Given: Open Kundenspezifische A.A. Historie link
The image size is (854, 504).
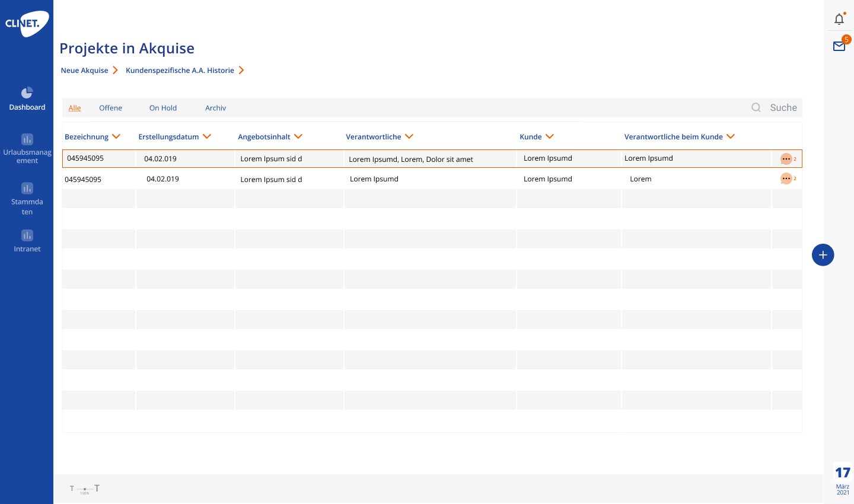Looking at the screenshot, I should pos(180,71).
